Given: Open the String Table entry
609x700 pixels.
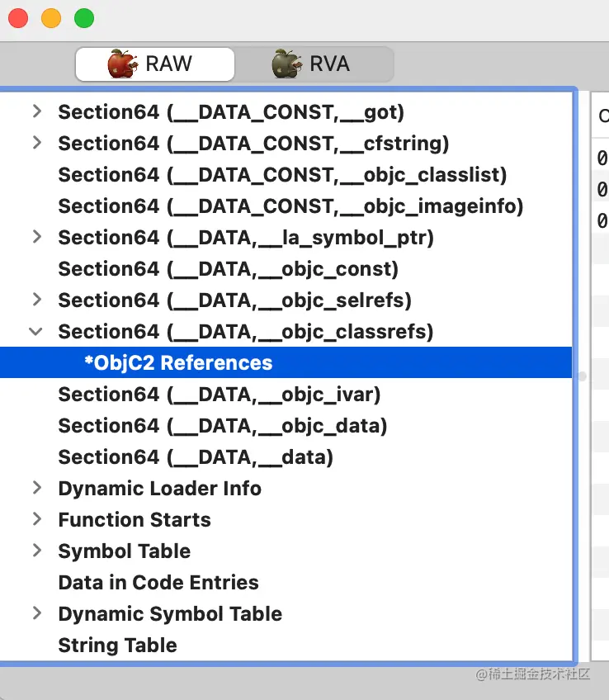Looking at the screenshot, I should click(x=117, y=646).
